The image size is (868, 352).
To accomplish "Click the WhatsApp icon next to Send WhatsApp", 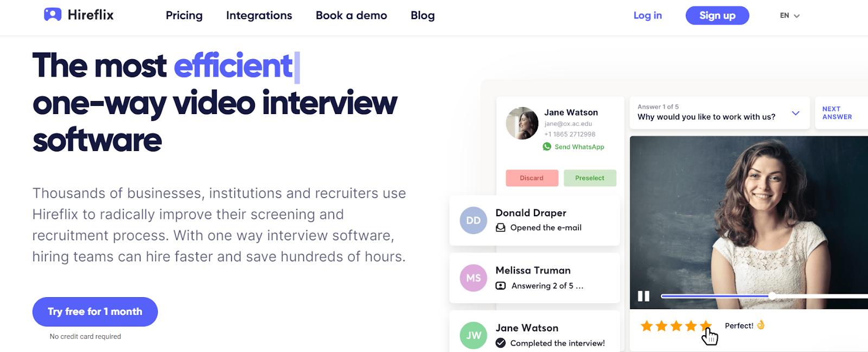I will 547,147.
